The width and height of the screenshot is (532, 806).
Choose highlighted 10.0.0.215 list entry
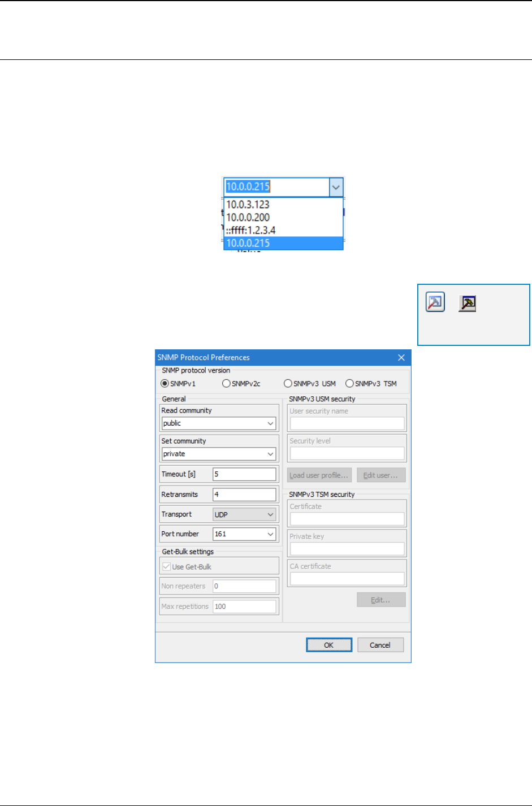283,244
